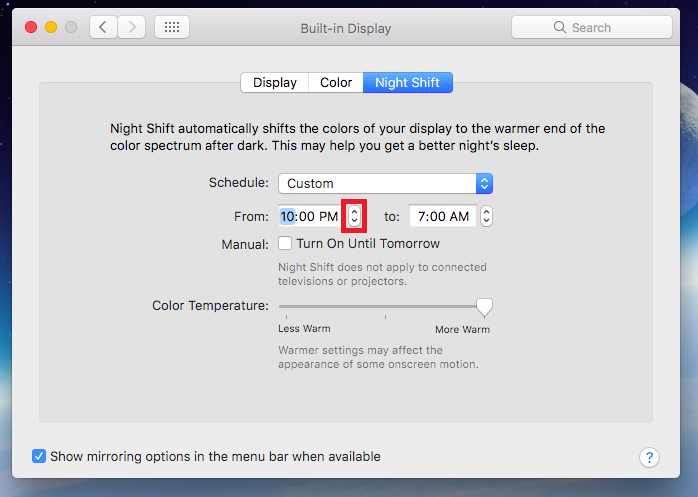
Task: Focus the Search field
Action: tap(592, 28)
